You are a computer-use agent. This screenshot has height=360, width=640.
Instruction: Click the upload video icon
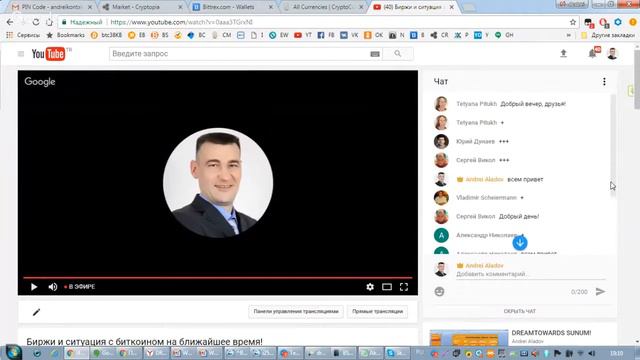pos(563,53)
